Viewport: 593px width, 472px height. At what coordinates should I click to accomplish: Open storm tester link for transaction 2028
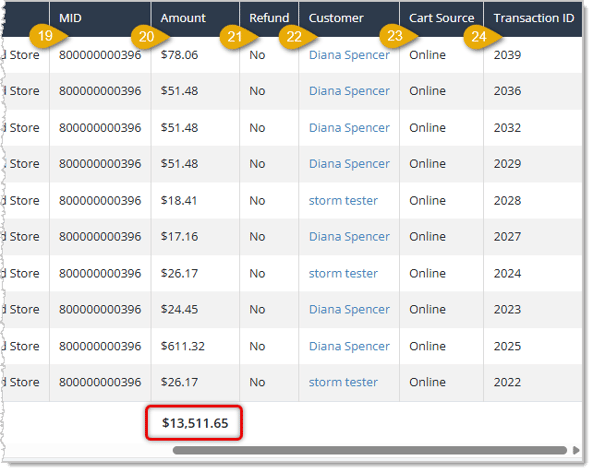[343, 200]
